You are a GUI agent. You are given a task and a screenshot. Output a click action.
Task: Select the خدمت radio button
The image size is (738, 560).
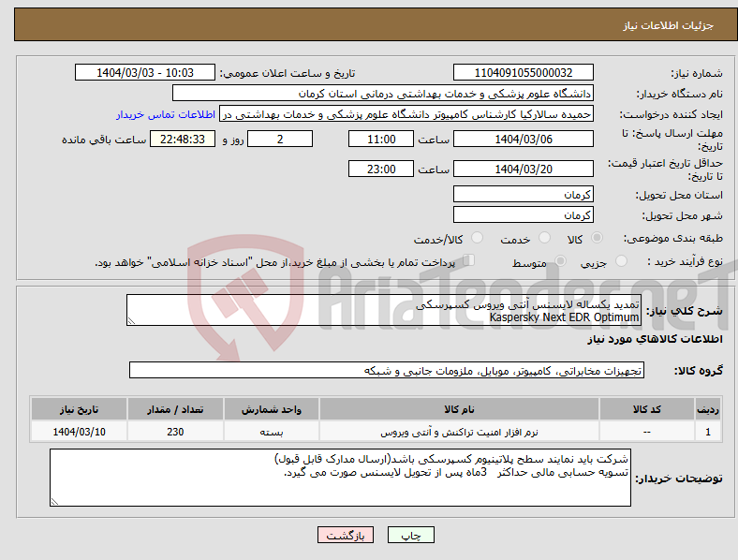544,238
